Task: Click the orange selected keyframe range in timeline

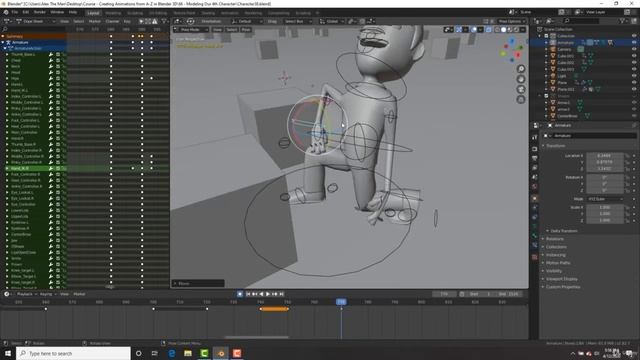Action: tap(274, 309)
